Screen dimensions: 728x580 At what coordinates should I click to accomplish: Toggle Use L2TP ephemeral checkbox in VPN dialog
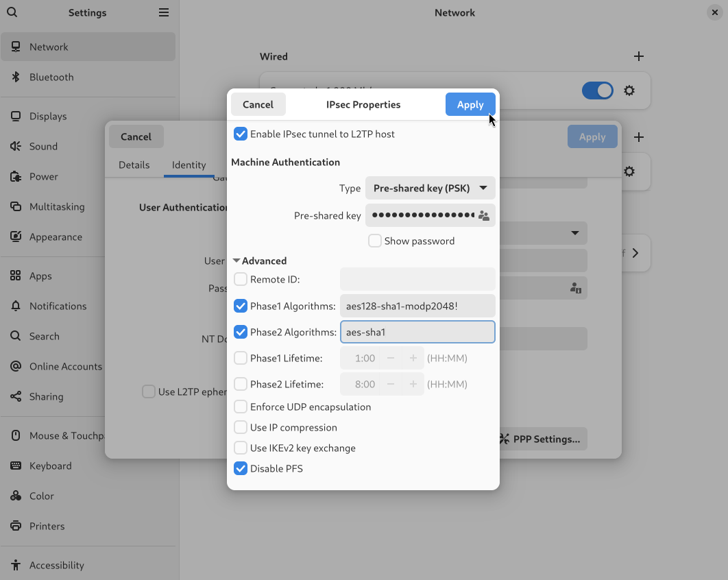tap(149, 391)
